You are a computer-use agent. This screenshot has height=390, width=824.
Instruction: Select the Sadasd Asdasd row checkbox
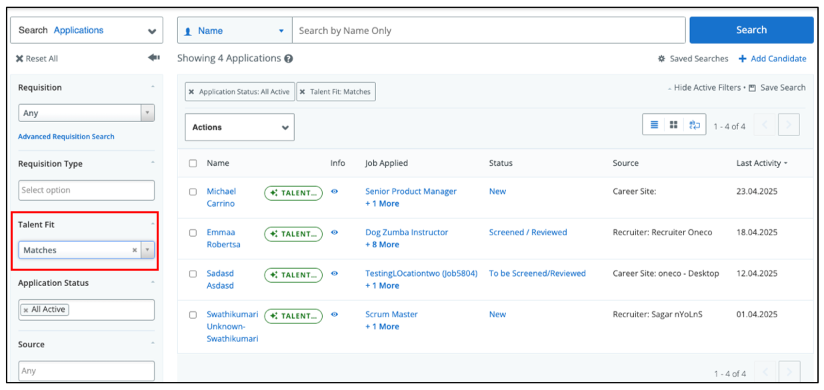193,274
